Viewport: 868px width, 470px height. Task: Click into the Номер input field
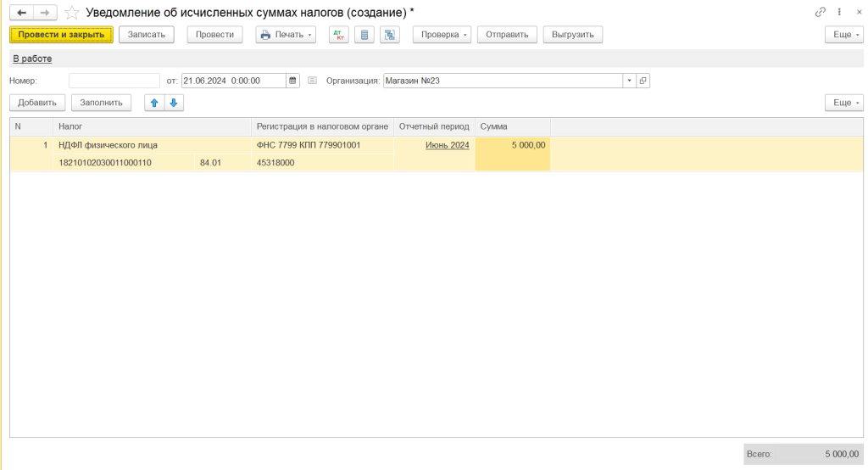pos(114,81)
